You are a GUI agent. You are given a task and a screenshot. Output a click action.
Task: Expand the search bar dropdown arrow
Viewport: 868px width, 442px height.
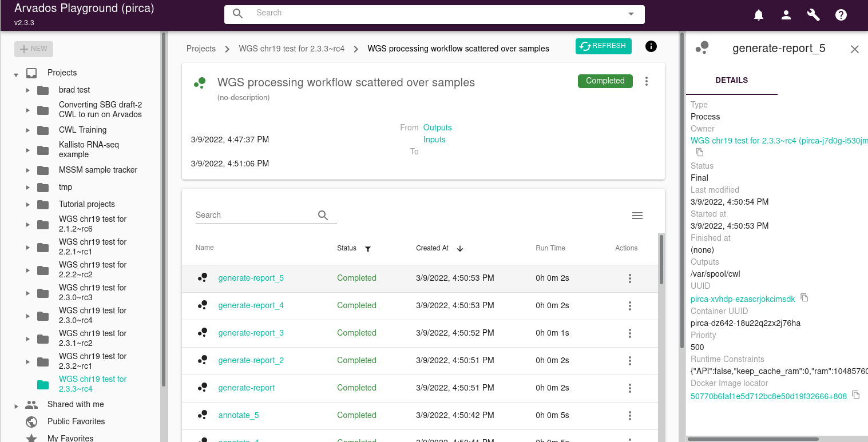pyautogui.click(x=631, y=14)
